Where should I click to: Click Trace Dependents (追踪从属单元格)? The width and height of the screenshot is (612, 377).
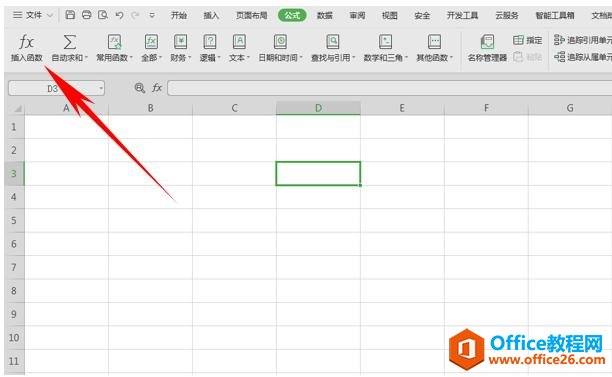click(x=583, y=57)
